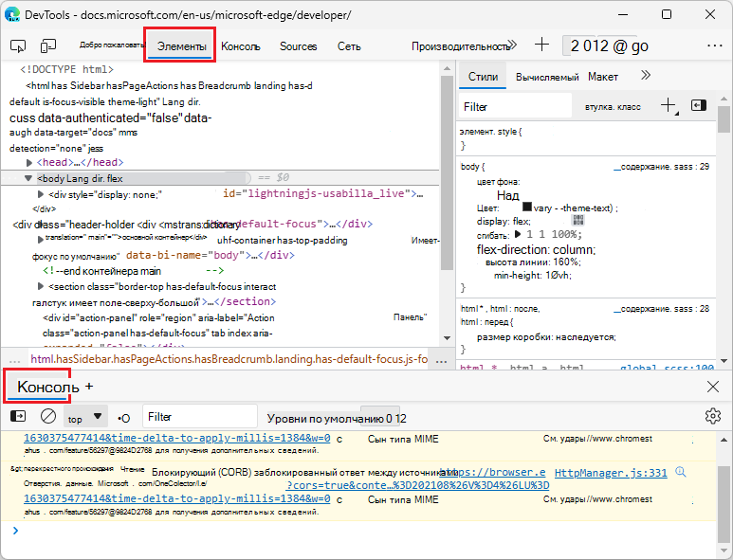Viewport: 733px width, 560px height.
Task: Expand the сгибать shorthand triangle
Action: tap(518, 234)
